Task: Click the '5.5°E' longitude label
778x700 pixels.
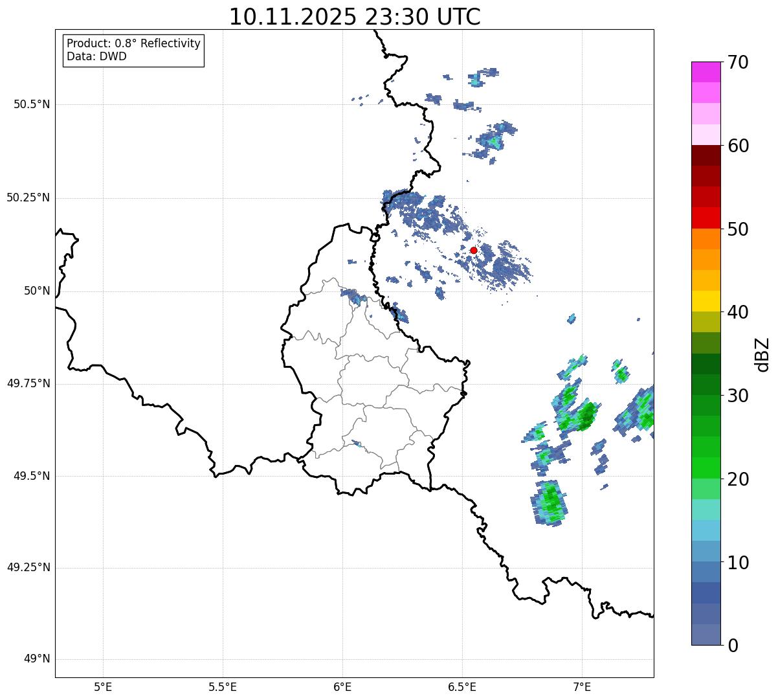Action: pos(223,686)
